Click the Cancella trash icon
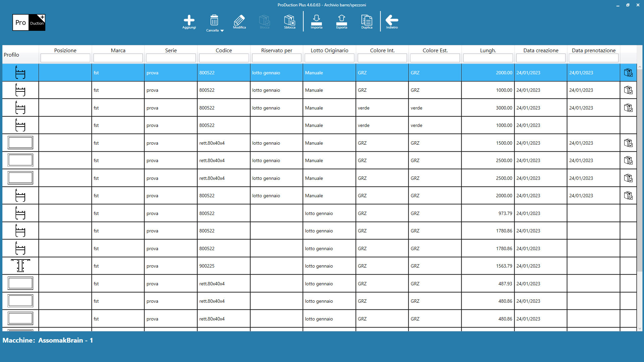 pyautogui.click(x=214, y=20)
